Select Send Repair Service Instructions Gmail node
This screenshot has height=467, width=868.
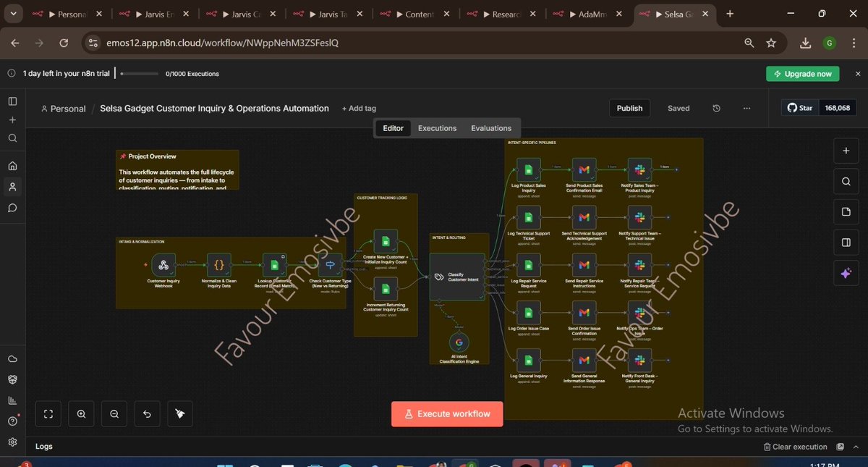(584, 265)
